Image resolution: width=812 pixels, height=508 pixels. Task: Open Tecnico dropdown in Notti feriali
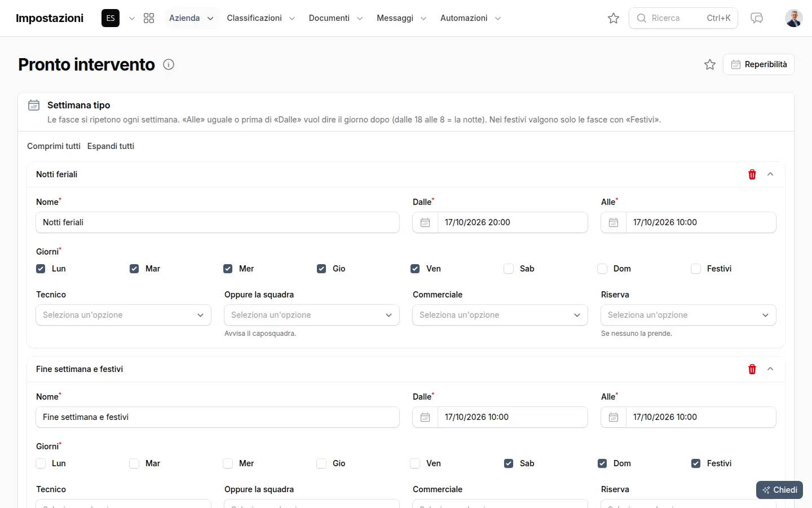tap(123, 315)
